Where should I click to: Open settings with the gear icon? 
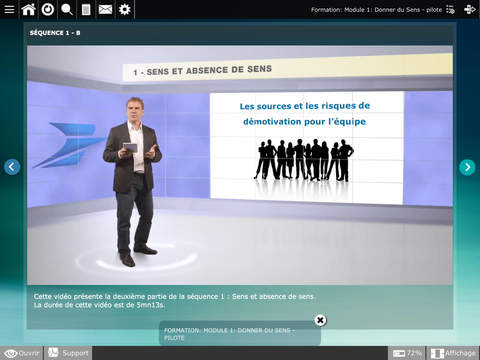pyautogui.click(x=125, y=9)
